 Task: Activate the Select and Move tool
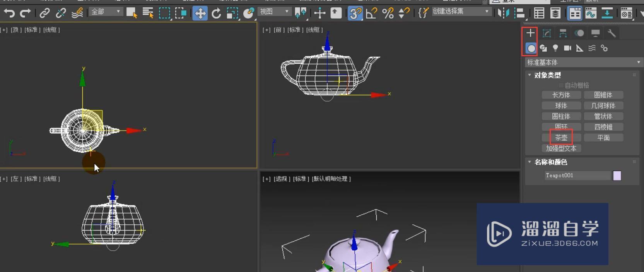coord(200,13)
